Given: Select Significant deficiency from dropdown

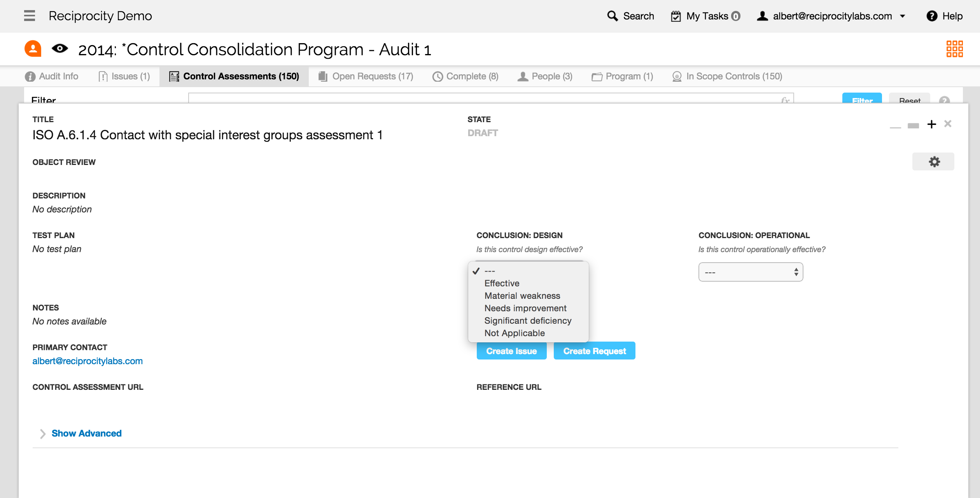Looking at the screenshot, I should (527, 320).
